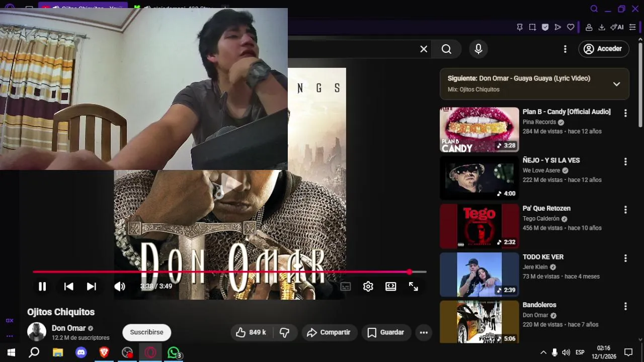Search tabs with the purple magnifier icon
The height and width of the screenshot is (362, 644).
coord(594,9)
